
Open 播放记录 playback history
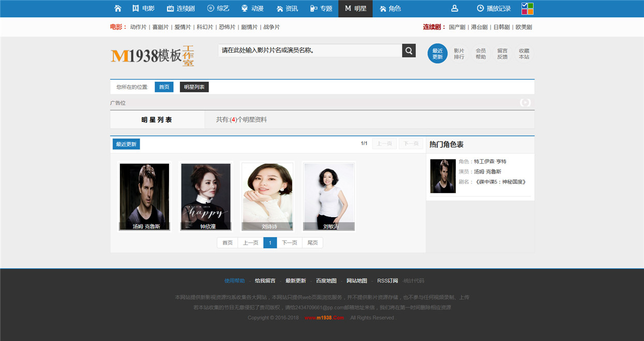point(493,8)
